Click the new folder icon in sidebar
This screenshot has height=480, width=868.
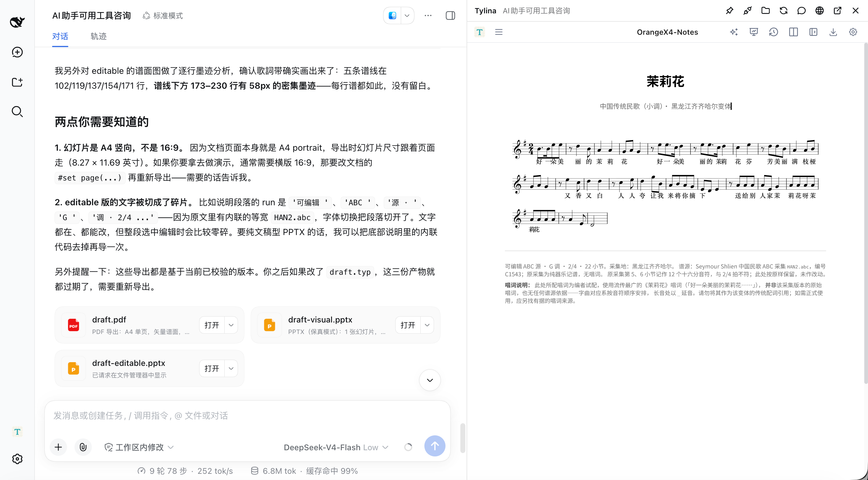tap(17, 82)
